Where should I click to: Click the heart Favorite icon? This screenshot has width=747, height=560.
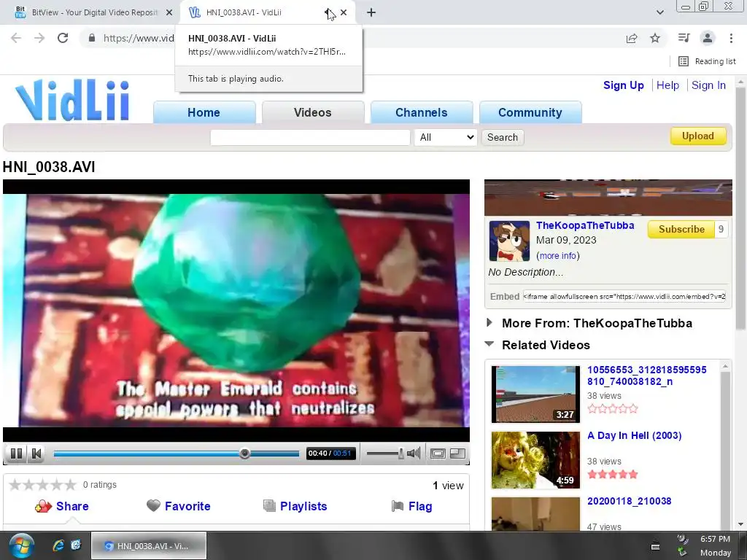pyautogui.click(x=153, y=505)
